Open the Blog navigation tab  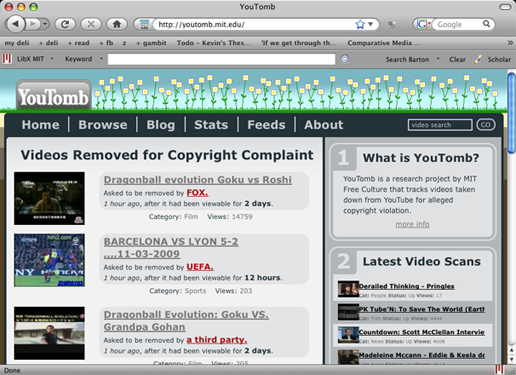161,125
